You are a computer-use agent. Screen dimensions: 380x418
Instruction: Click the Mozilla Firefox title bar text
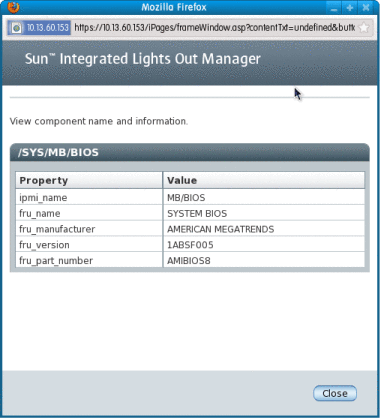click(174, 7)
